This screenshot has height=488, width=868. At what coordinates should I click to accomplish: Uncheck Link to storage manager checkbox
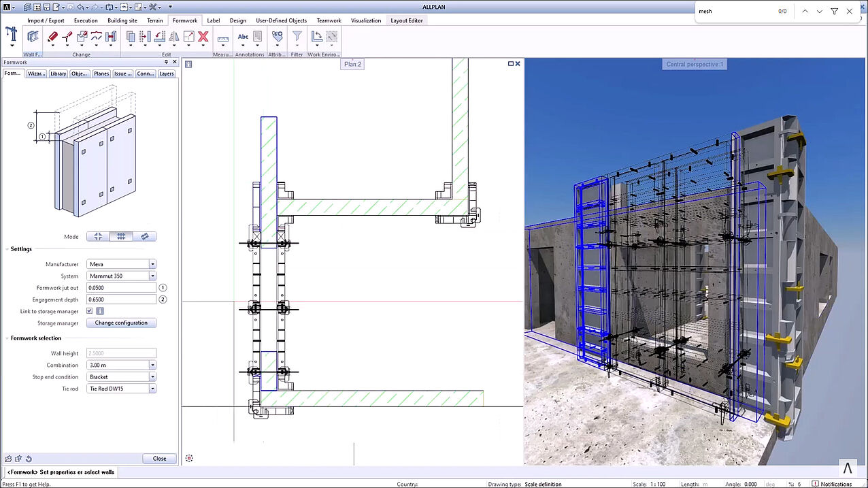click(90, 311)
